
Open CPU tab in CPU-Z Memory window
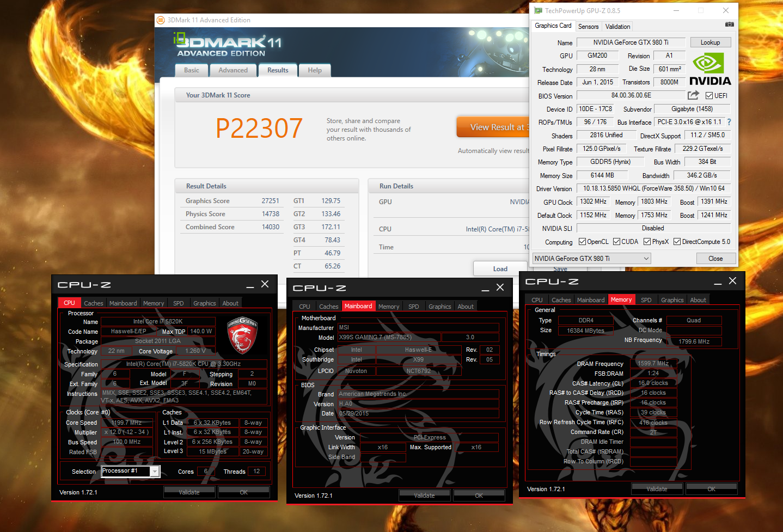(x=537, y=300)
